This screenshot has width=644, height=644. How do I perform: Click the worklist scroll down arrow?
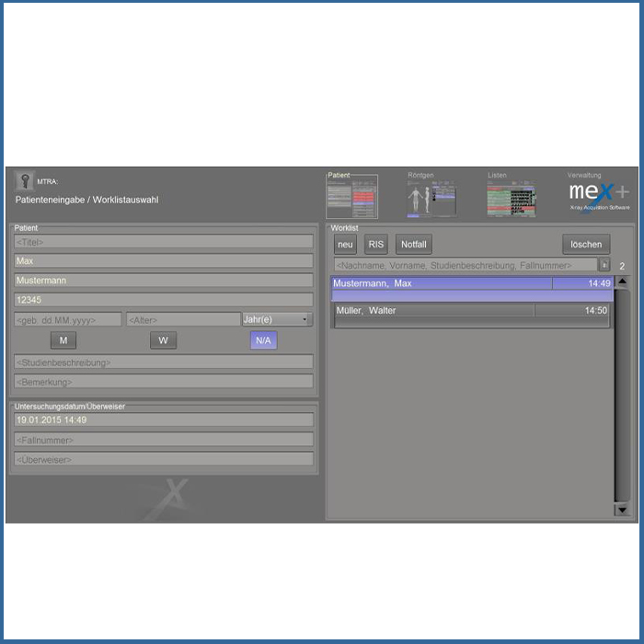[622, 509]
